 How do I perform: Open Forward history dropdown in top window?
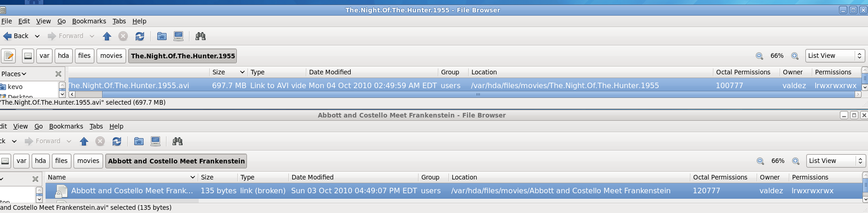click(92, 36)
